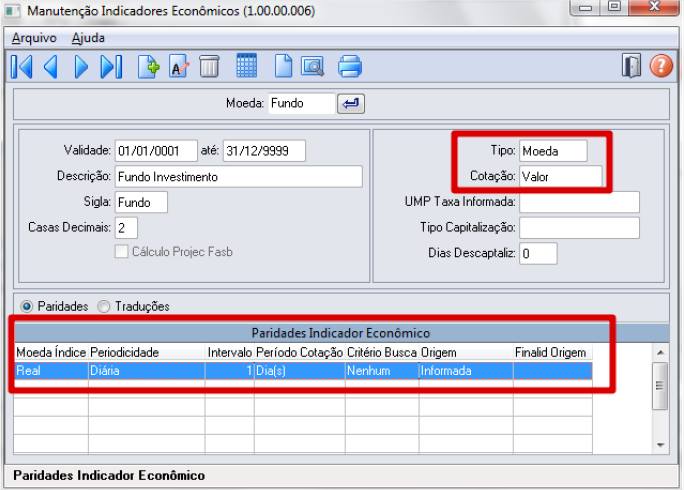Select the Diária cell in grid
Screen dimensions: 684x490
[x=147, y=371]
